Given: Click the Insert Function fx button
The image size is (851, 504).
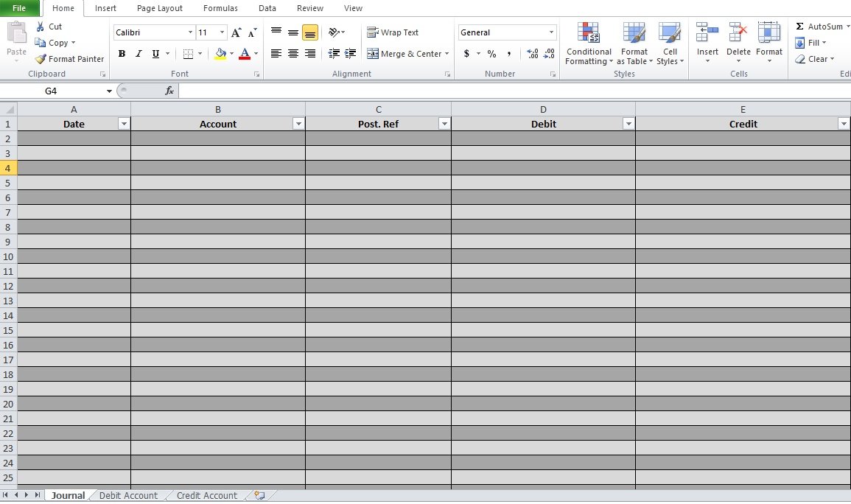Looking at the screenshot, I should point(169,91).
